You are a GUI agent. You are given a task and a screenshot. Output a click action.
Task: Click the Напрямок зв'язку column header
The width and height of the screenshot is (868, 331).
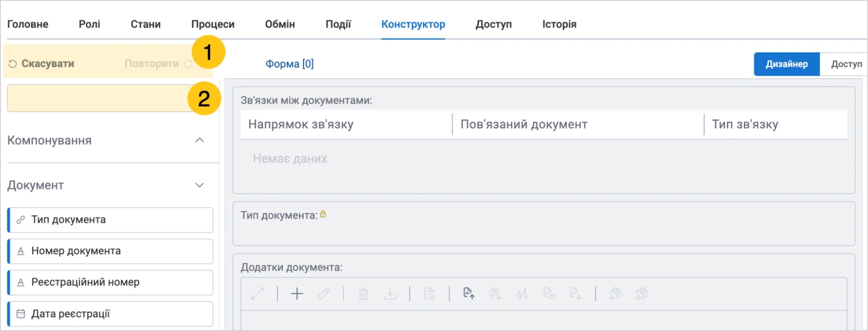[x=301, y=125]
